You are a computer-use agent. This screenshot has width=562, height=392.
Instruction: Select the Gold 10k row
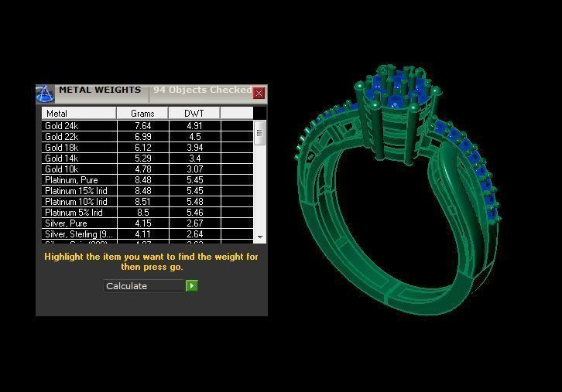pos(147,169)
